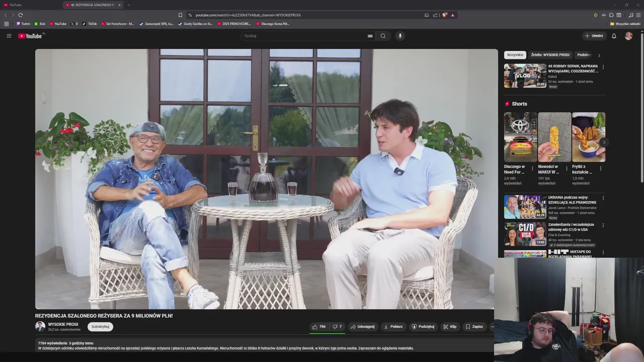The width and height of the screenshot is (644, 362).
Task: Open YouTube notifications bell
Action: (614, 36)
